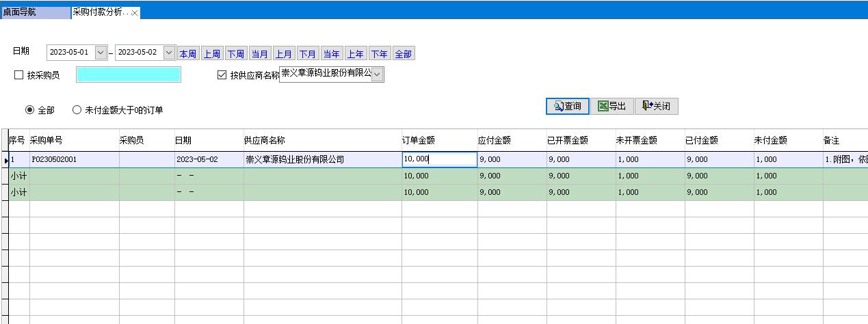Click the 本周 date shortcut
Viewport: 868px width, 324px height.
[x=188, y=54]
